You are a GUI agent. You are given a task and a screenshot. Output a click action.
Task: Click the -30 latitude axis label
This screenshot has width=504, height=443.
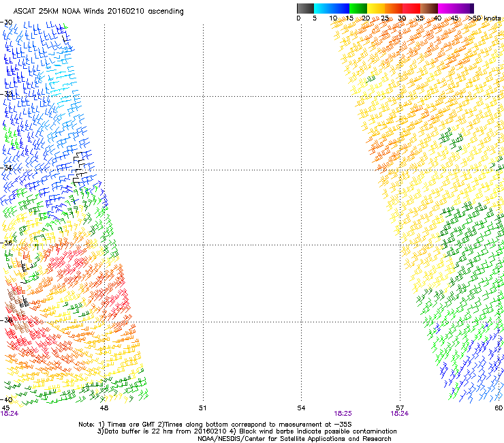6,22
